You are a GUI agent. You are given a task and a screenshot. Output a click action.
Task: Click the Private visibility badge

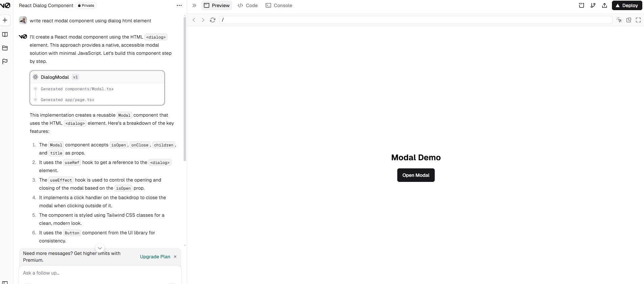coord(86,5)
